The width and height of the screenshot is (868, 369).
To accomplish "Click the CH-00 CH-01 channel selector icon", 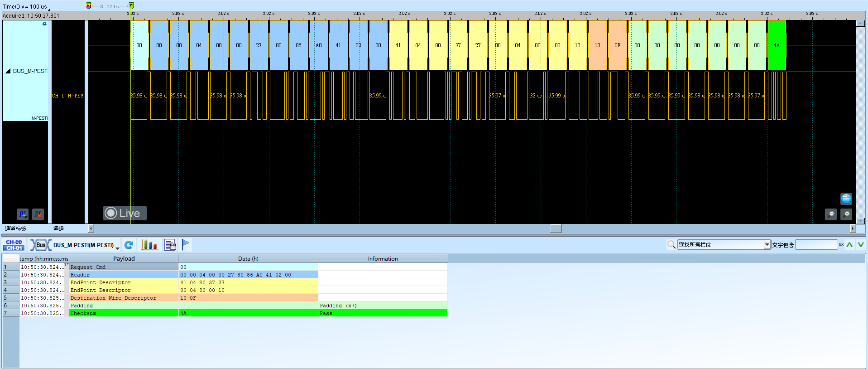I will point(14,245).
